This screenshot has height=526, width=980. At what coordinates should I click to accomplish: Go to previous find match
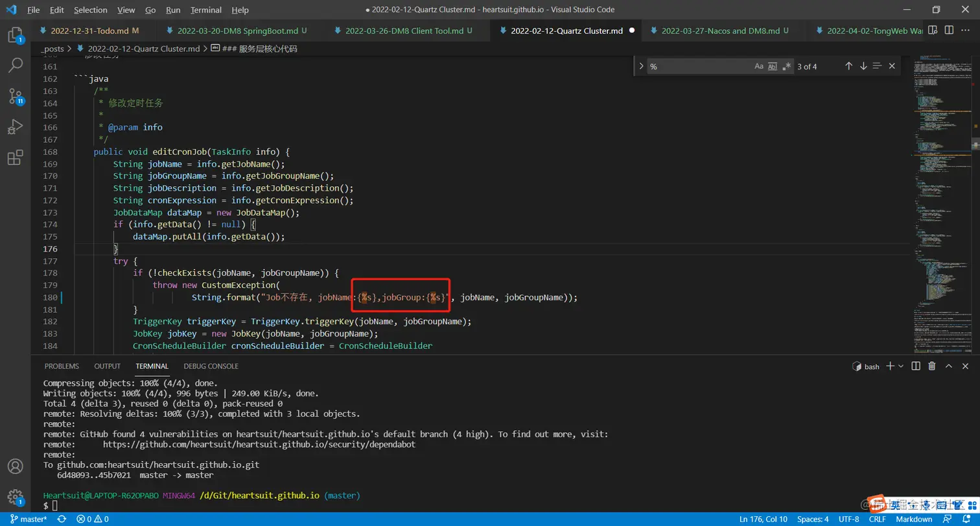coord(848,66)
